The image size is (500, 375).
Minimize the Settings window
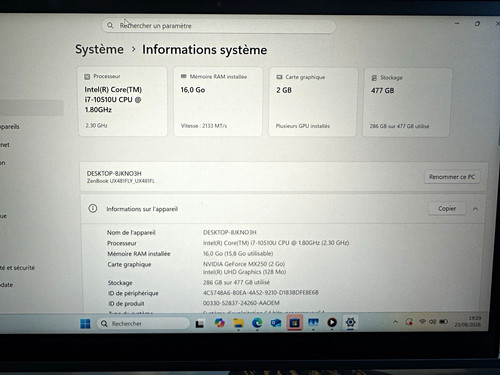457,23
